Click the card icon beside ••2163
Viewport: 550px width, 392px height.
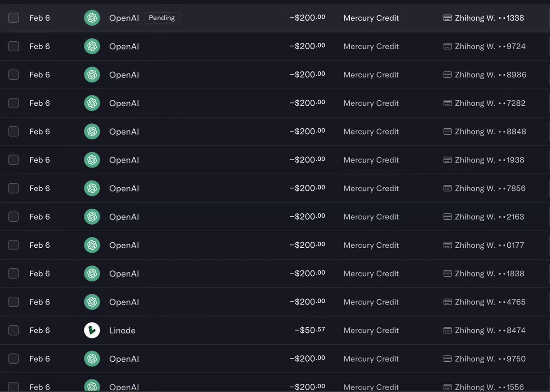tap(448, 217)
